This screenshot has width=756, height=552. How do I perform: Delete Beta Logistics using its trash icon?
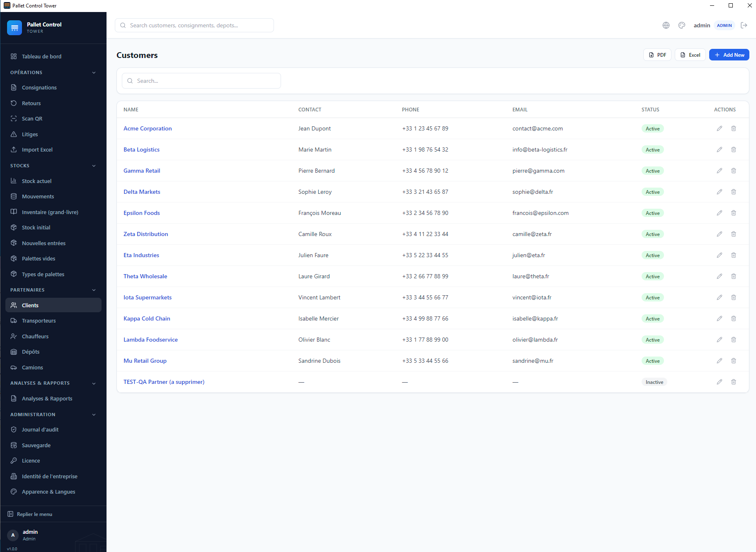click(734, 149)
